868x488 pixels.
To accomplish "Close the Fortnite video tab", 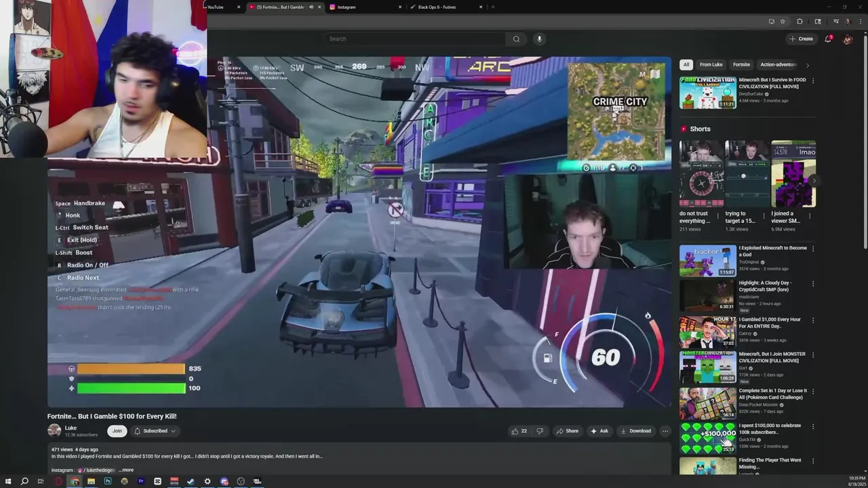I will point(319,7).
